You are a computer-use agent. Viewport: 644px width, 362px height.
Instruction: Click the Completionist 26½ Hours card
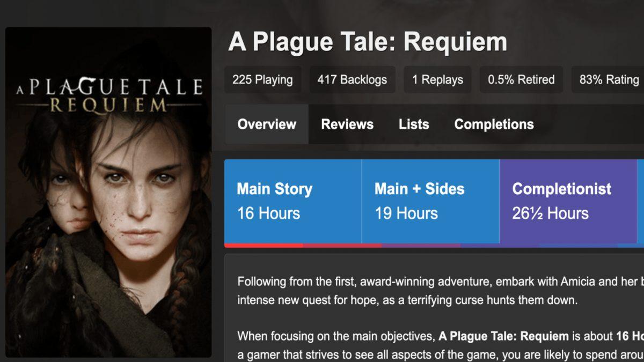[569, 201]
